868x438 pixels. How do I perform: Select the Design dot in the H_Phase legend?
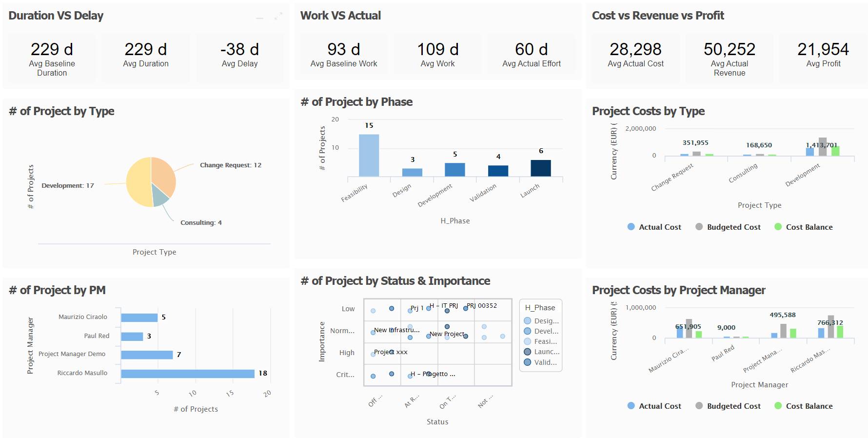527,320
